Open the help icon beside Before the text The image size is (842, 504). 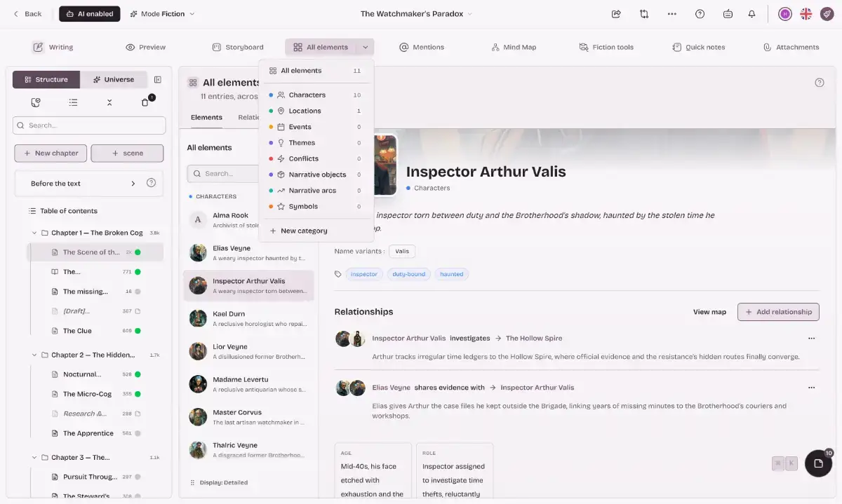click(x=151, y=183)
